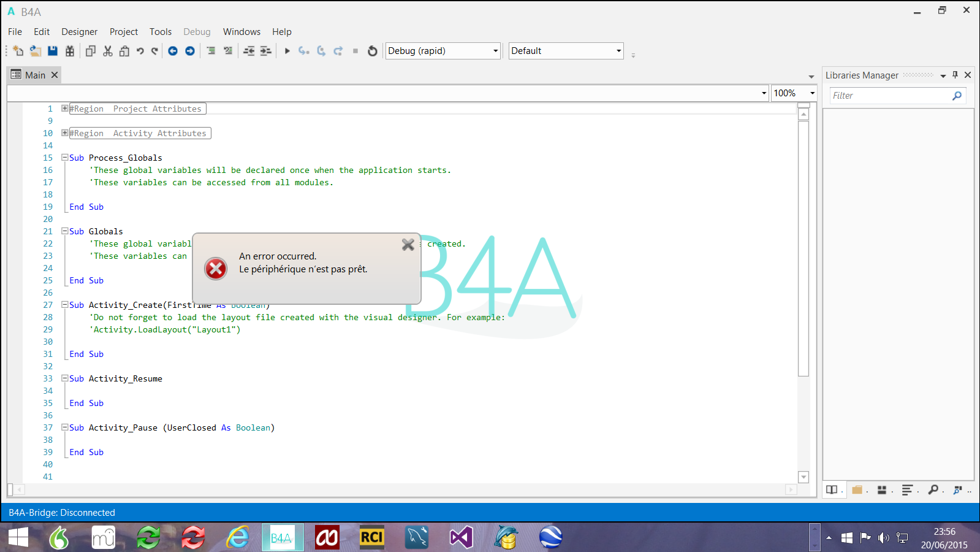Screen dimensions: 980x552
Task: Open the Debug (rapid) build mode dropdown
Action: click(x=443, y=51)
